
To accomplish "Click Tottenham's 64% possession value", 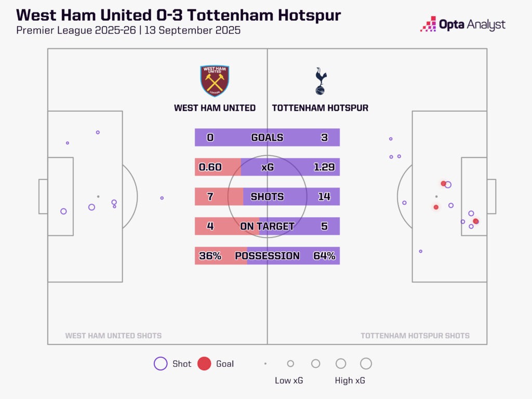I will pyautogui.click(x=324, y=256).
